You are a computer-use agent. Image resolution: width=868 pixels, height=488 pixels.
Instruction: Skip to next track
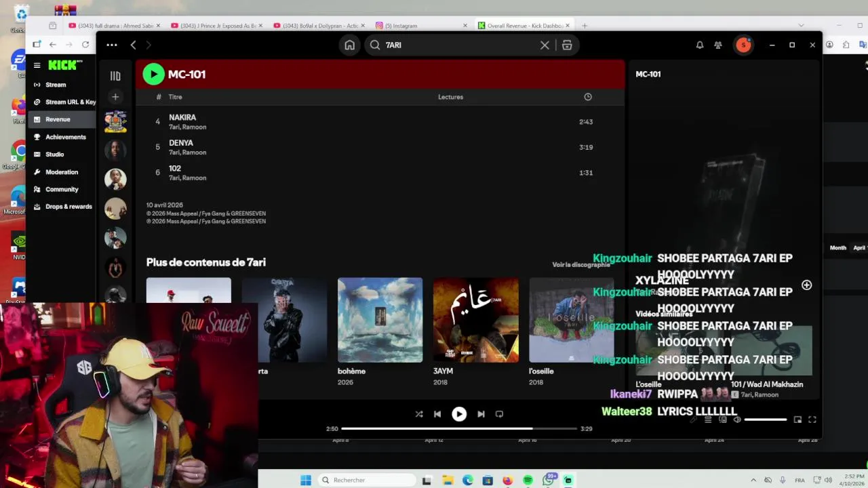click(x=481, y=413)
